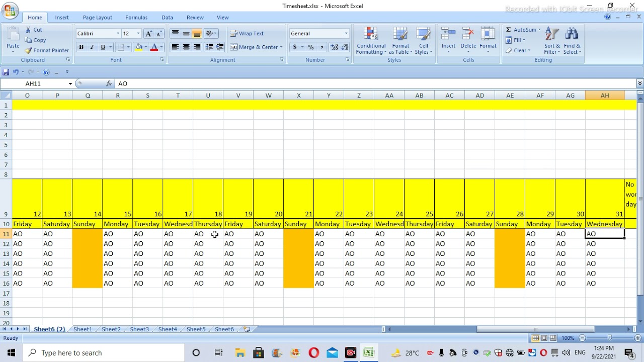Open the Fill options button

516,40
